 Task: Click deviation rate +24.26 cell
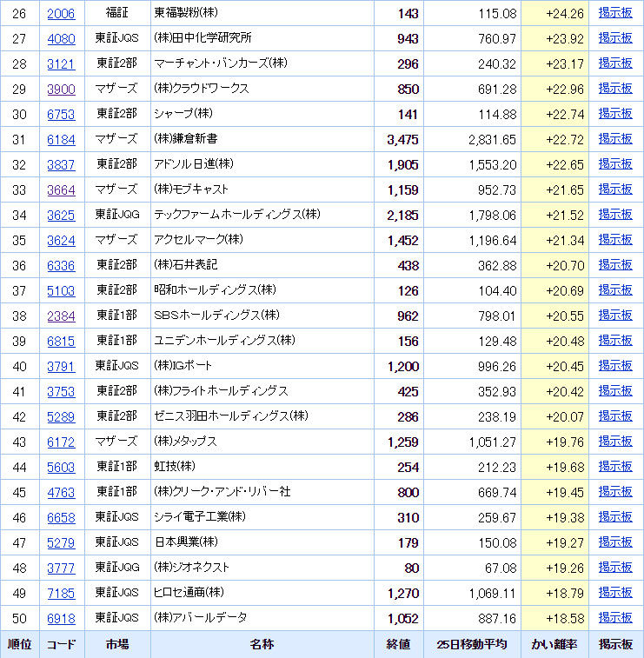pos(555,14)
